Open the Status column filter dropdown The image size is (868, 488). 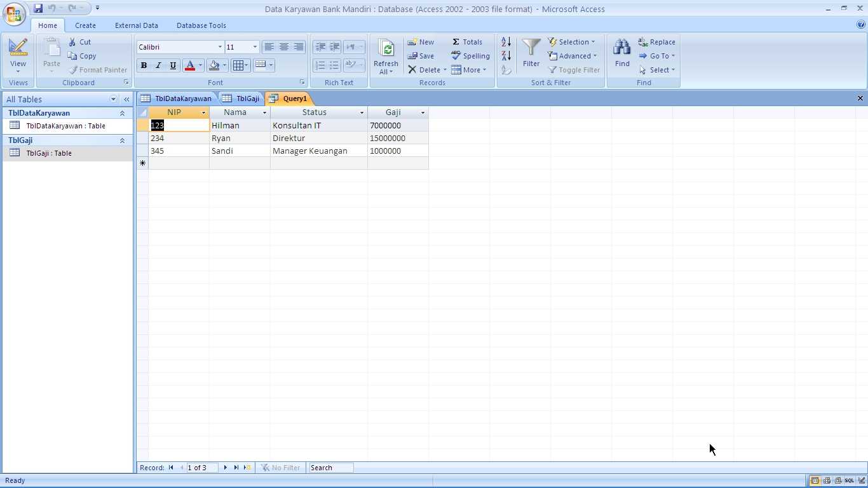coord(362,112)
